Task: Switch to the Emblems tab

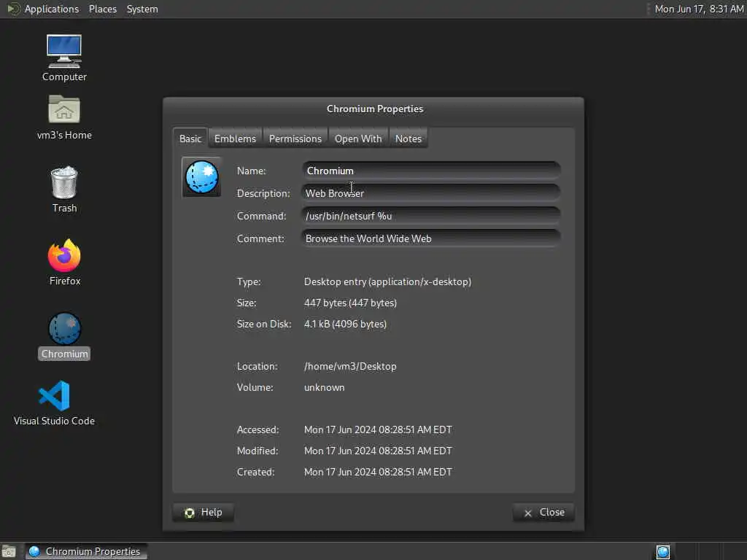Action: coord(235,139)
